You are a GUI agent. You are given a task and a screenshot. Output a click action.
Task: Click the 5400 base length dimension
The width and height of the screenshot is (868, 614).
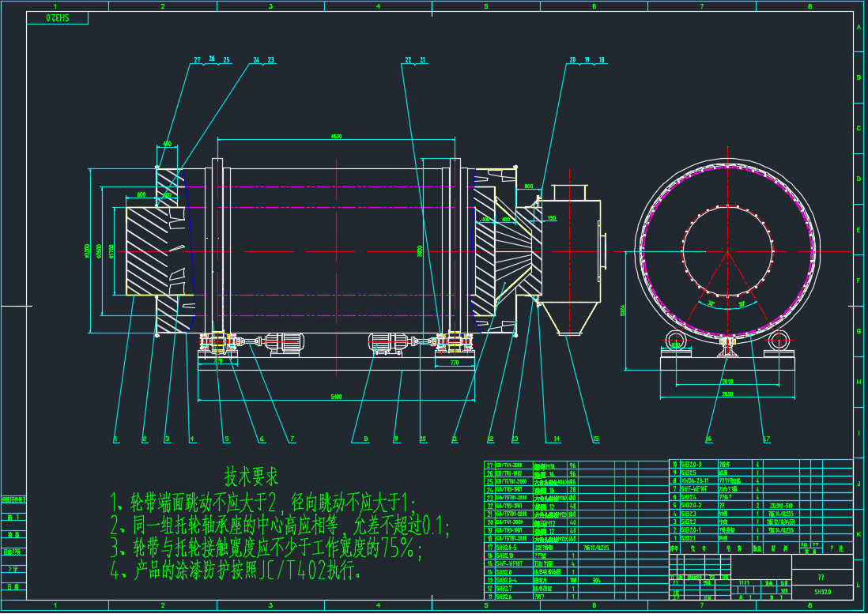point(335,397)
